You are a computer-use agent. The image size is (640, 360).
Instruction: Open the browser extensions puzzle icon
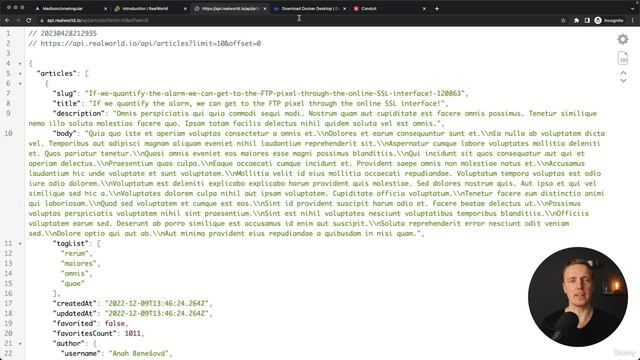(x=576, y=20)
